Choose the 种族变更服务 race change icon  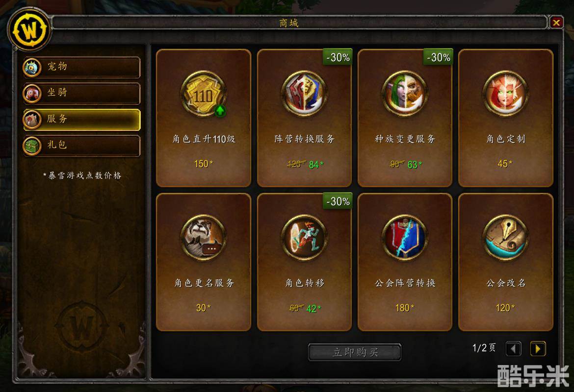pos(405,94)
